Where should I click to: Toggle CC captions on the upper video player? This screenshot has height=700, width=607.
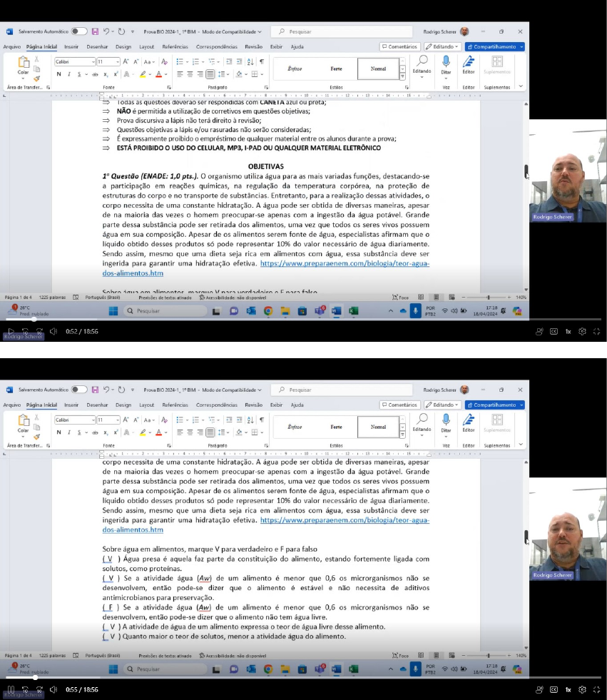click(554, 331)
